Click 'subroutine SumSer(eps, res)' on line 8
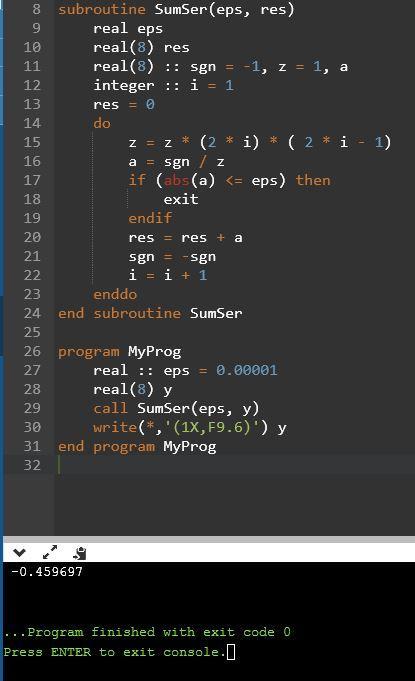415x681 pixels. [x=176, y=9]
